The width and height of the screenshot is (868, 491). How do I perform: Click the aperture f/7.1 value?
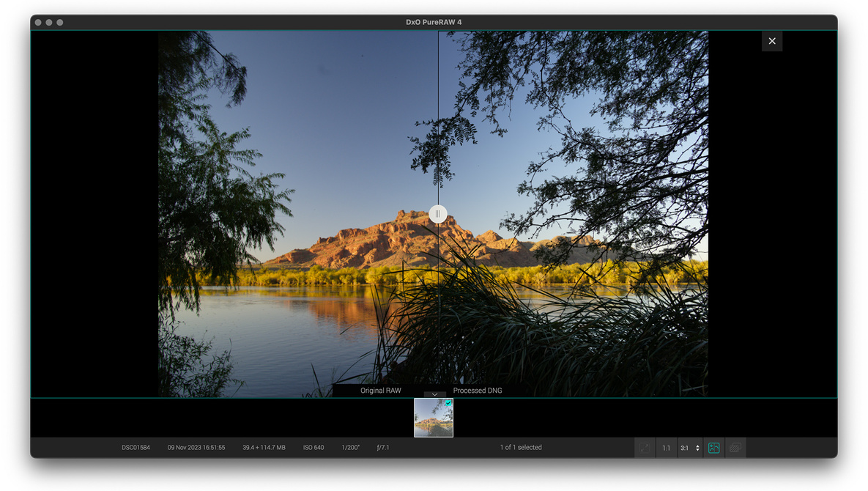pos(383,447)
